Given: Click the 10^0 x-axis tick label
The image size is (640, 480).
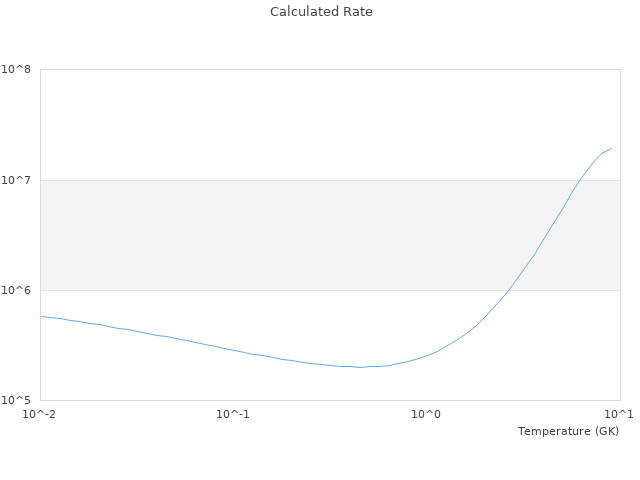Looking at the screenshot, I should coord(427,414).
